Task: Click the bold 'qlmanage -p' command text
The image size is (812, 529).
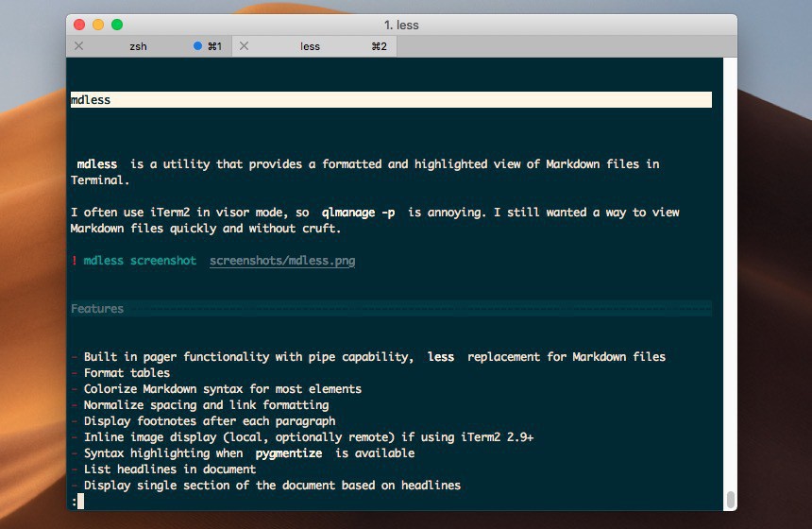Action: tap(359, 213)
